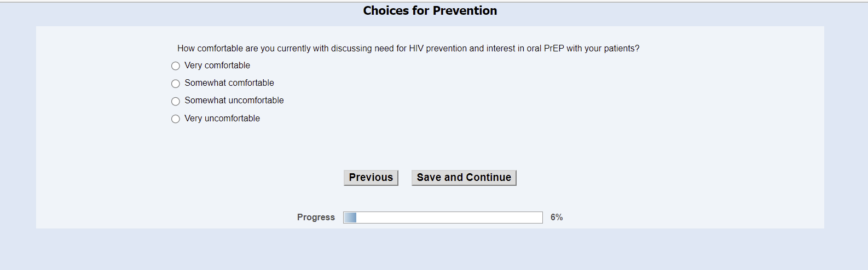Click the 'Very comfortable' answer label text
The image size is (868, 270).
pos(217,66)
